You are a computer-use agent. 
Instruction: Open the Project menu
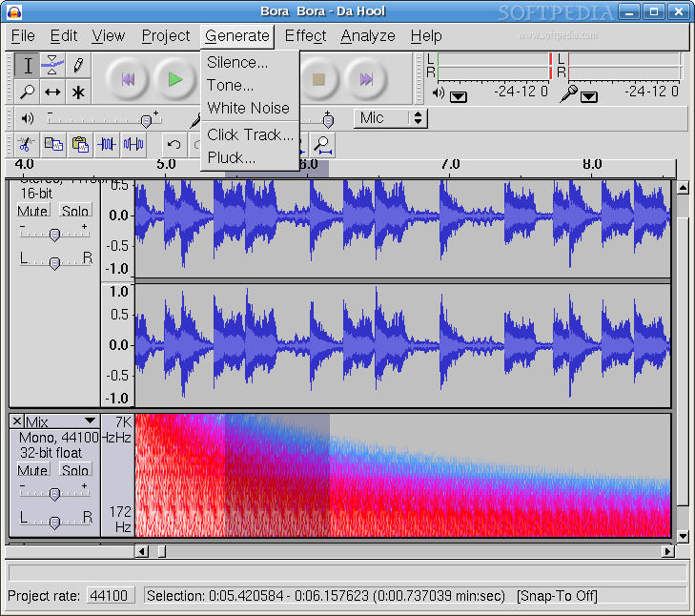pos(165,36)
